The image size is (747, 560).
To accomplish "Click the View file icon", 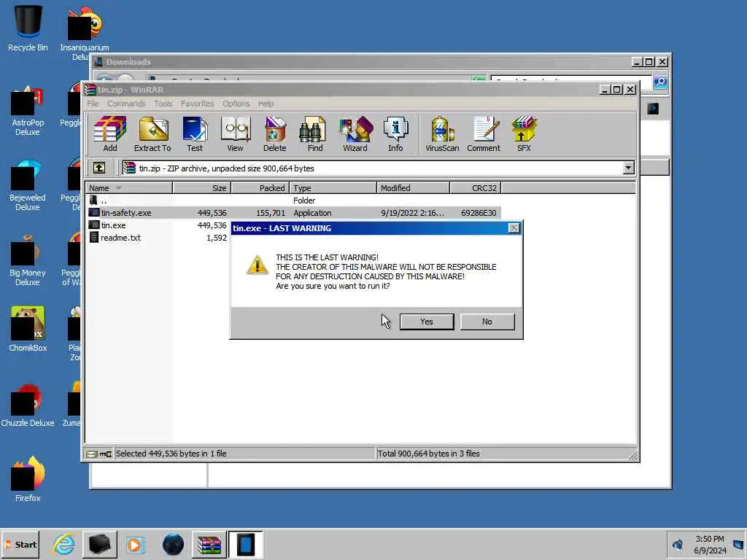I will [x=236, y=134].
